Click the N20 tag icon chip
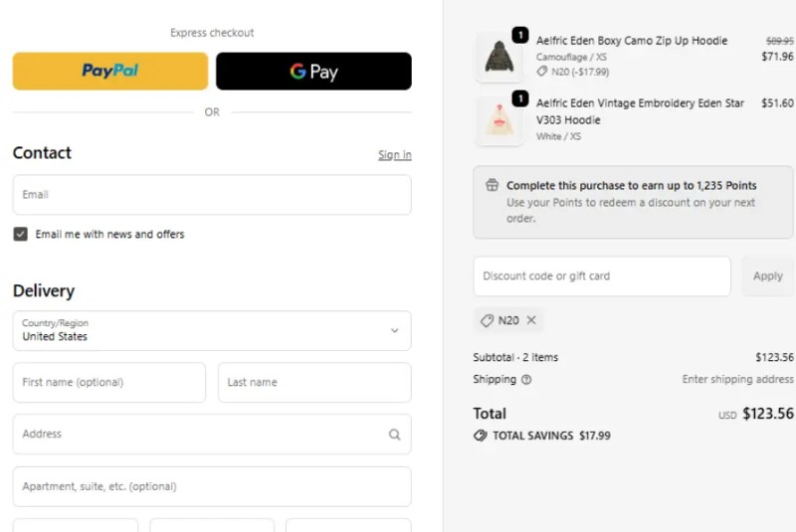This screenshot has height=532, width=796. tap(487, 320)
